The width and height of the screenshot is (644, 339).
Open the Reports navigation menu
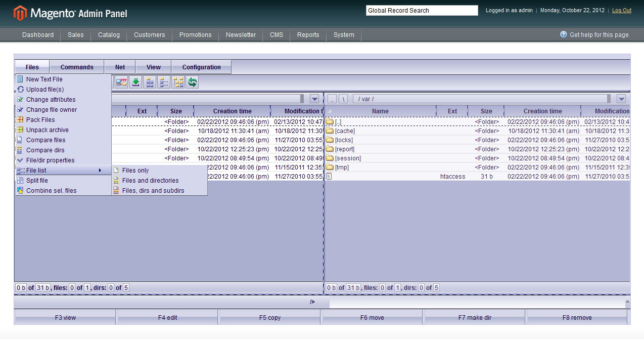click(x=308, y=34)
